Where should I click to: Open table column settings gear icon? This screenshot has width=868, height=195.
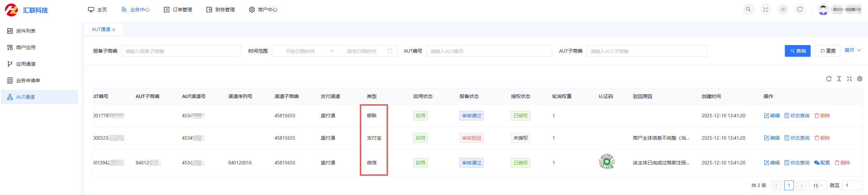click(x=860, y=79)
